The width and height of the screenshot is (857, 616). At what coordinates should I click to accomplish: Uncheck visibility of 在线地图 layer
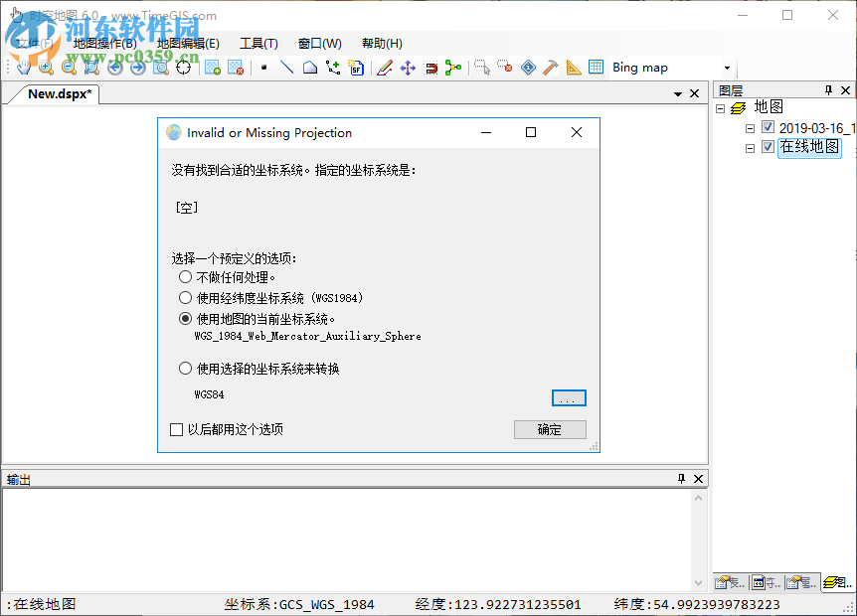767,147
